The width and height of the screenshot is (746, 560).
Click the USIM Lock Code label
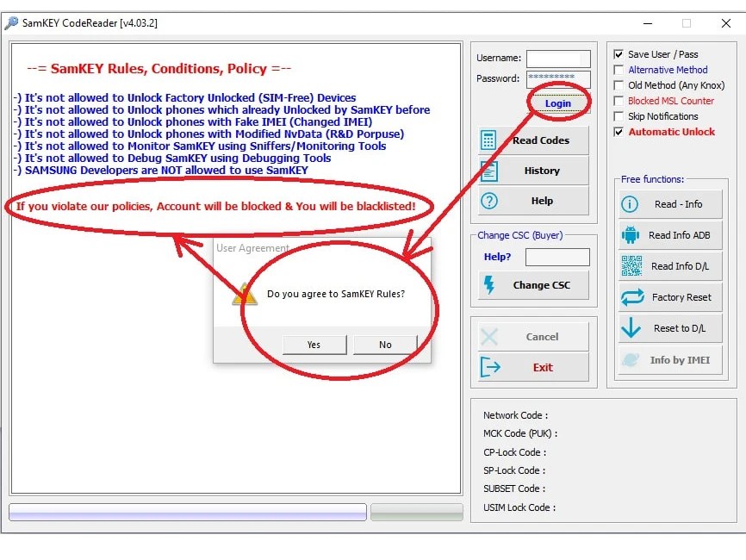(519, 507)
